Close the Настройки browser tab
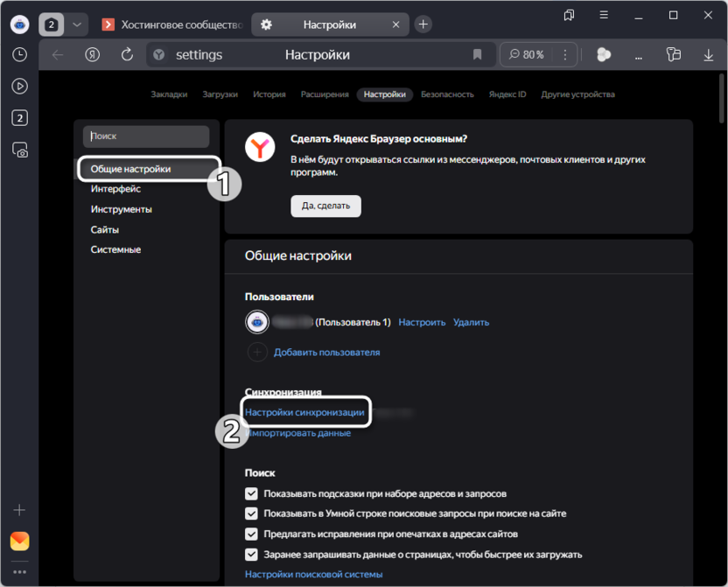This screenshot has width=728, height=587. (x=395, y=24)
